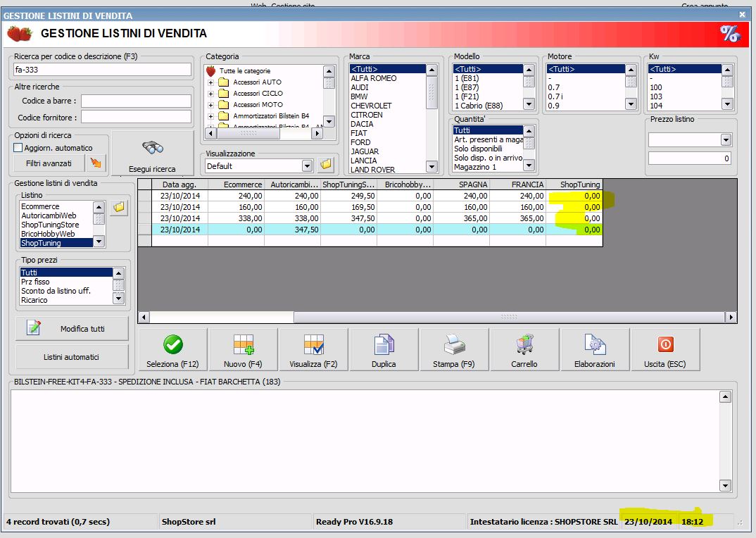This screenshot has width=756, height=538.
Task: Select 1 Cabrio (E88) in Modello list
Action: tap(488, 106)
